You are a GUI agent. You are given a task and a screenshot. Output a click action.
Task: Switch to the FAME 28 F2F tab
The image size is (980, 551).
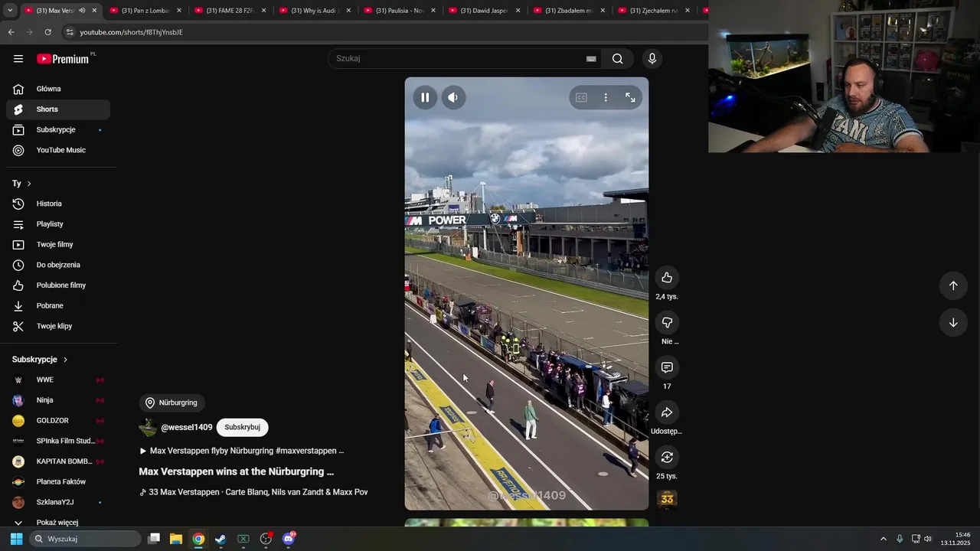coord(230,11)
